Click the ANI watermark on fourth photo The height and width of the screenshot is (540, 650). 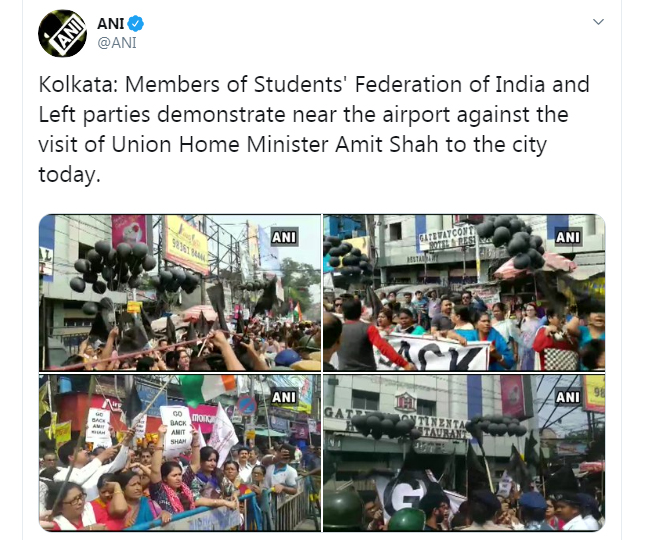[568, 397]
